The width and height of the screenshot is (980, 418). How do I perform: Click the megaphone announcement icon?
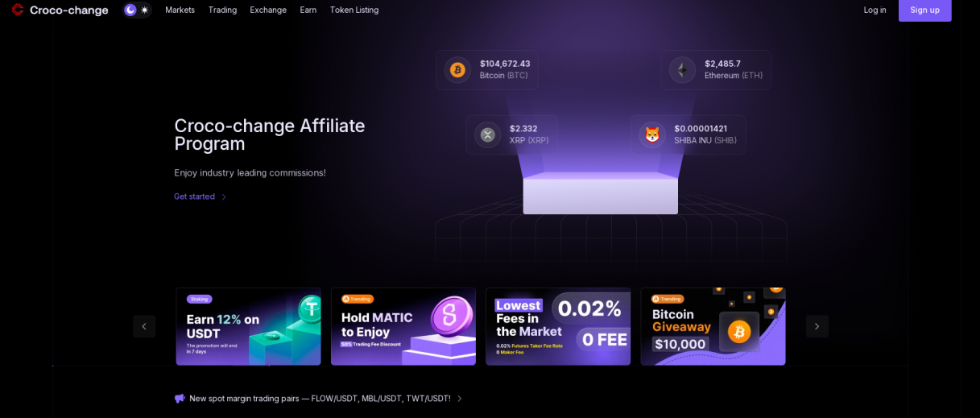pos(180,398)
